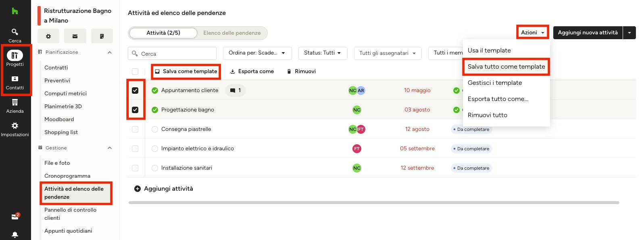Image resolution: width=644 pixels, height=240 pixels.
Task: Toggle completed circle on Appuntamento cliente
Action: coord(155,91)
